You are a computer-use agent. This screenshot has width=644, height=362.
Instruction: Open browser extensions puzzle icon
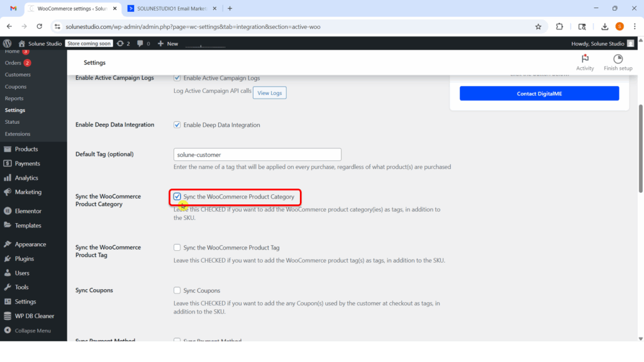(559, 26)
